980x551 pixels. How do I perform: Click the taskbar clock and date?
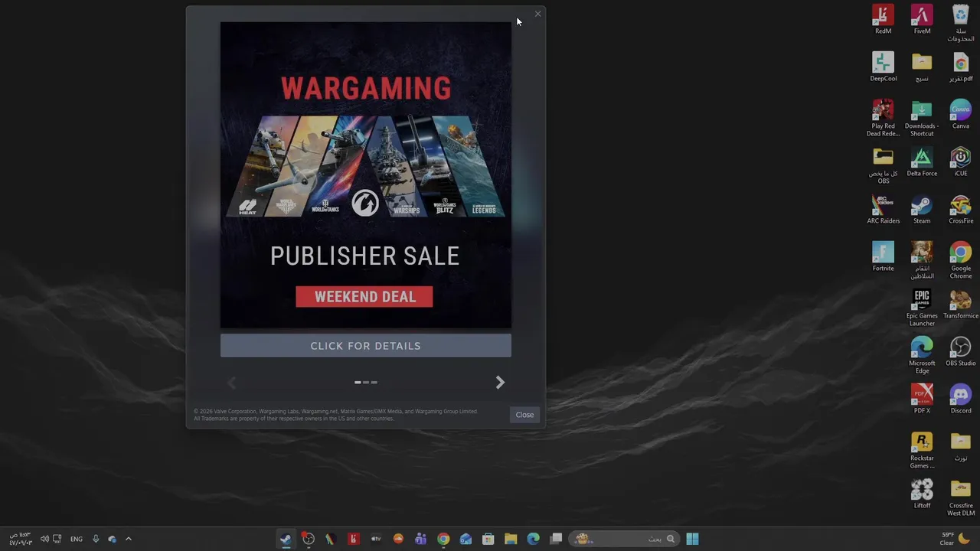point(20,539)
